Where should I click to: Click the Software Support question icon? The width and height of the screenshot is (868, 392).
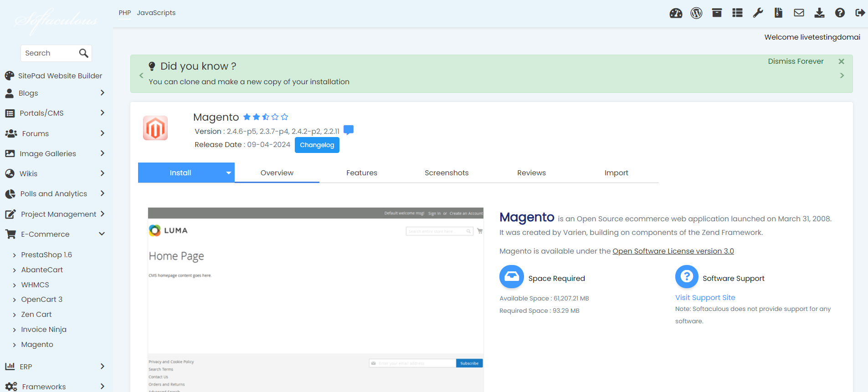(x=687, y=277)
